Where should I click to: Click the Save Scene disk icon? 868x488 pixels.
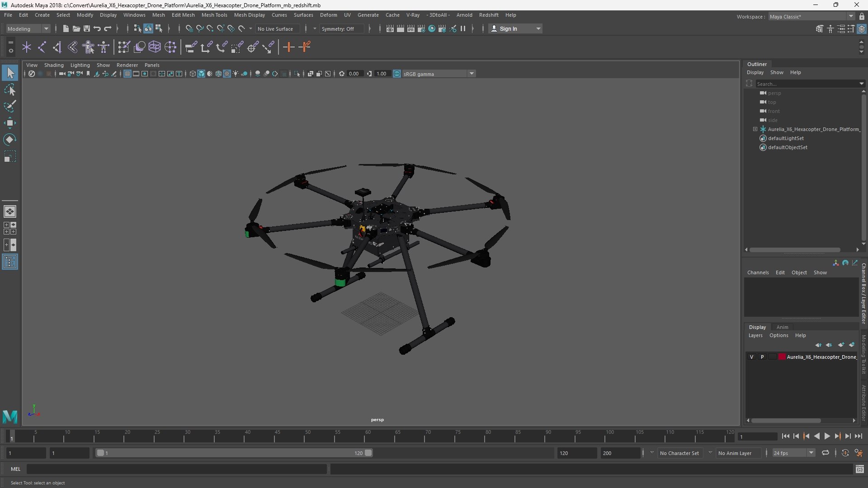coord(86,28)
